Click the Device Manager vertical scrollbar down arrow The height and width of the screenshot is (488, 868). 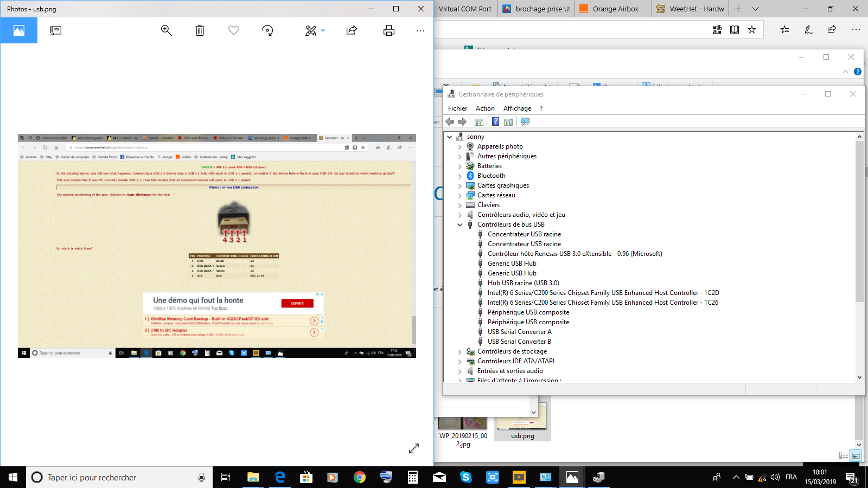(x=859, y=377)
